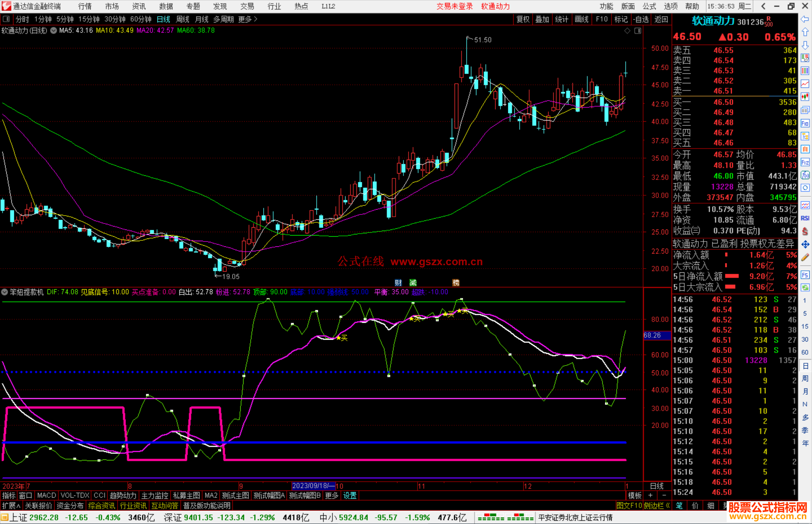Click the red S arrow icon

tap(805, 231)
